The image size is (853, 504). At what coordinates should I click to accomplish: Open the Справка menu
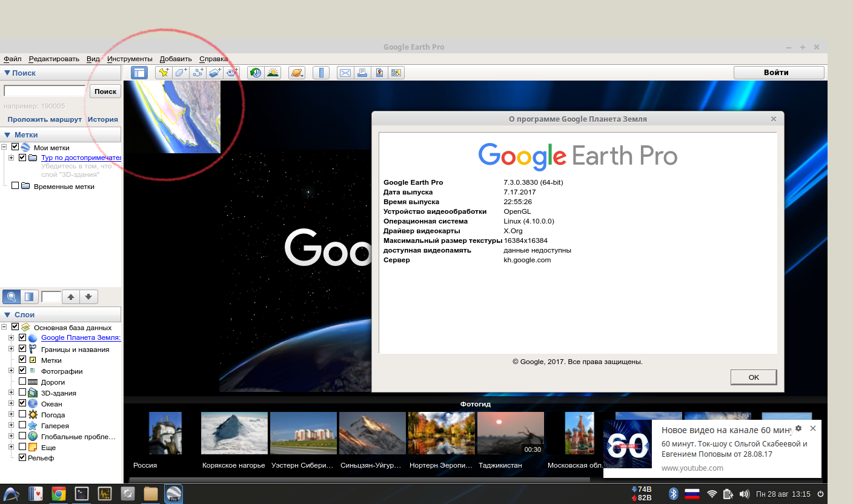pos(213,59)
